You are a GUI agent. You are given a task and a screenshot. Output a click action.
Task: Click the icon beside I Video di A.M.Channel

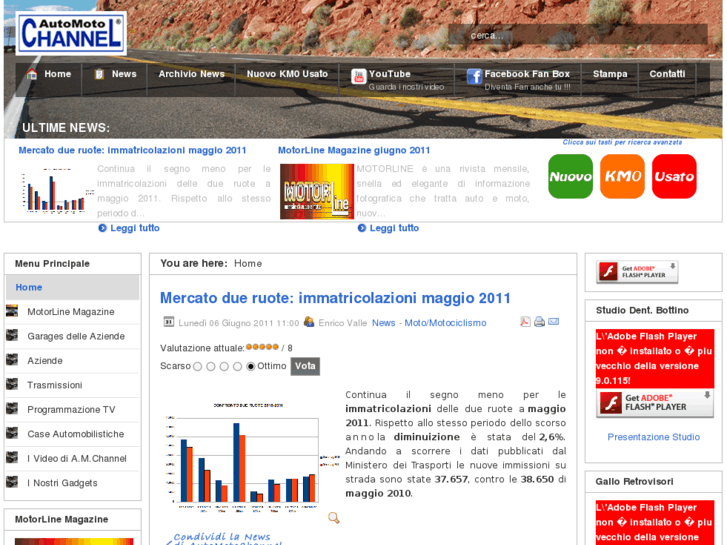coord(12,458)
